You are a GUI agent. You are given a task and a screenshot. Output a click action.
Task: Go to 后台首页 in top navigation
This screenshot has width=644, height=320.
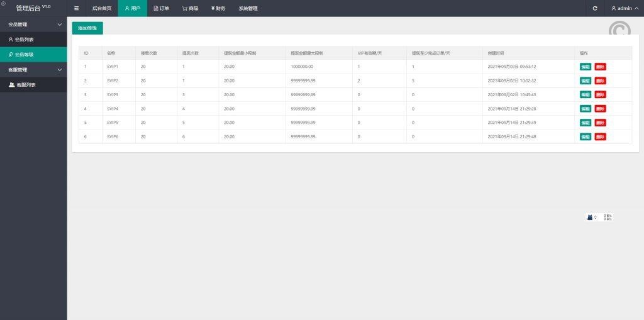click(x=101, y=8)
